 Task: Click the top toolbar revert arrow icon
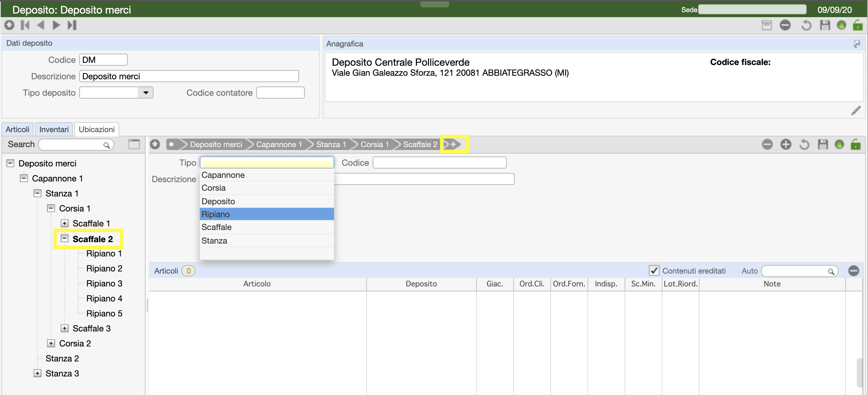(806, 25)
